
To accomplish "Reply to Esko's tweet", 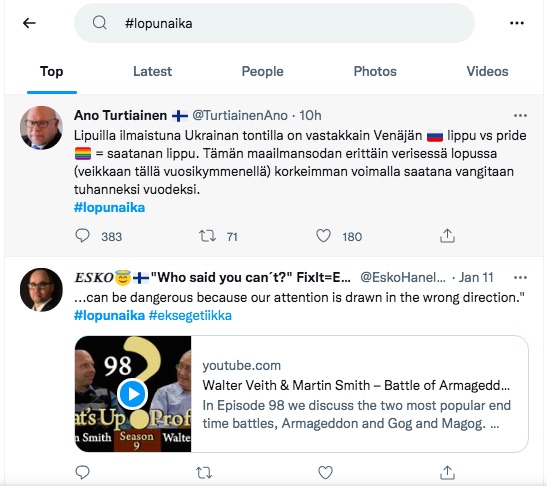I will pyautogui.click(x=83, y=472).
